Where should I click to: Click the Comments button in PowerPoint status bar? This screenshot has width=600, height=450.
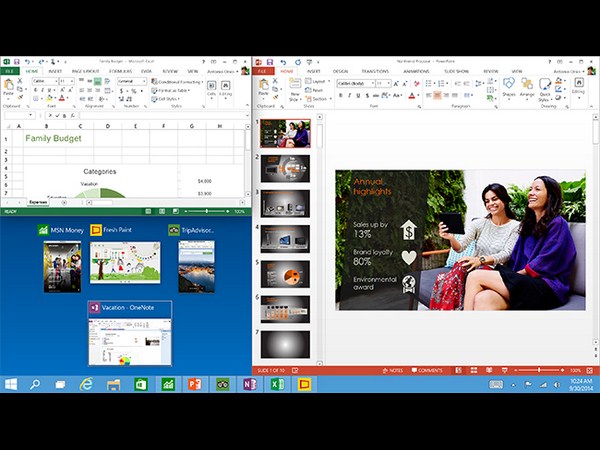427,370
